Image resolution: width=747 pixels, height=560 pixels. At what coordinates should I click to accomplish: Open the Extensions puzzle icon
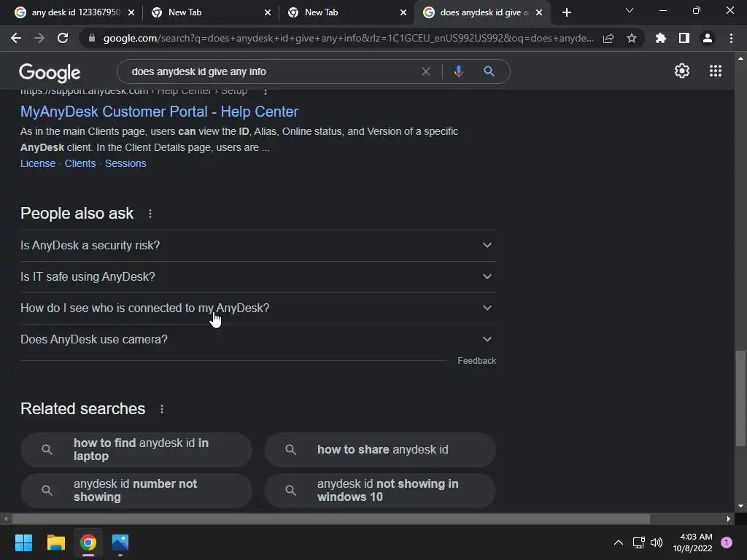point(661,38)
